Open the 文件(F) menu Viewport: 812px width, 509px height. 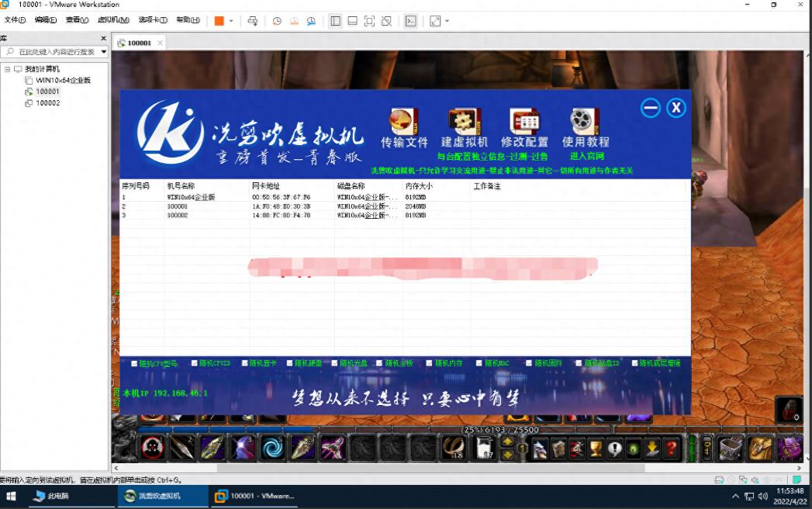coord(15,19)
